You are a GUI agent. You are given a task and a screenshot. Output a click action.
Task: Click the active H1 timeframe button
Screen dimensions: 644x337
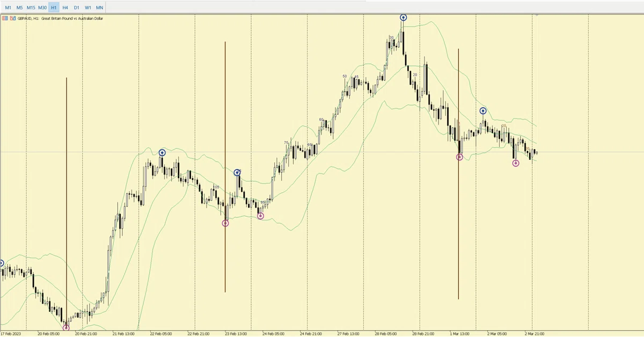click(54, 8)
